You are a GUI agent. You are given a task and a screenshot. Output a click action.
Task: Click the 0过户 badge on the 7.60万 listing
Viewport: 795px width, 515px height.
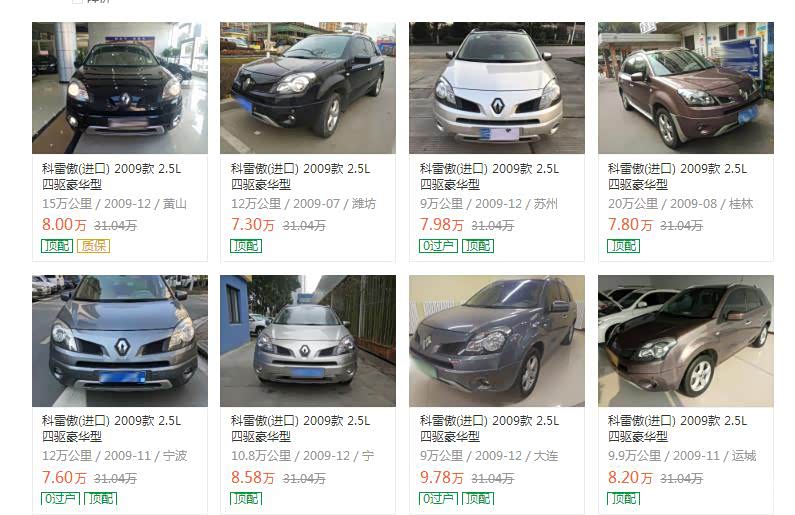tap(60, 499)
